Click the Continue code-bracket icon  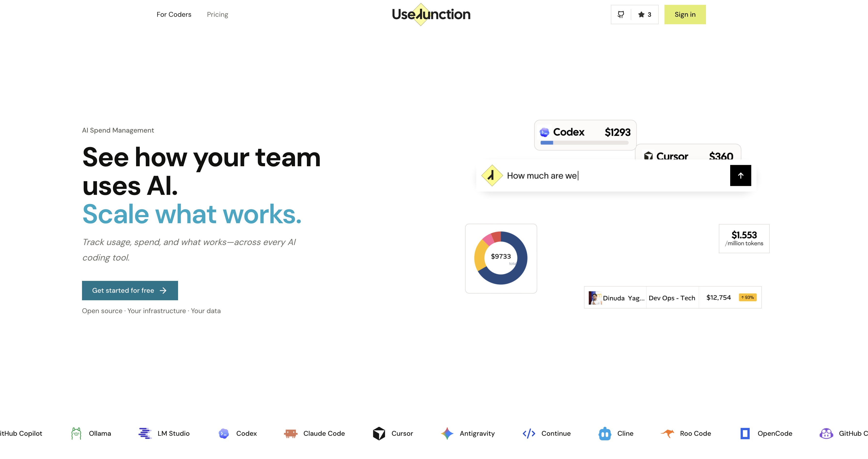529,433
